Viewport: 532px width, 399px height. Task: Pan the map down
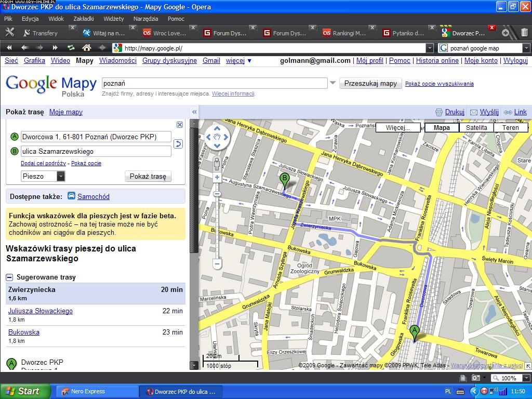pyautogui.click(x=217, y=145)
